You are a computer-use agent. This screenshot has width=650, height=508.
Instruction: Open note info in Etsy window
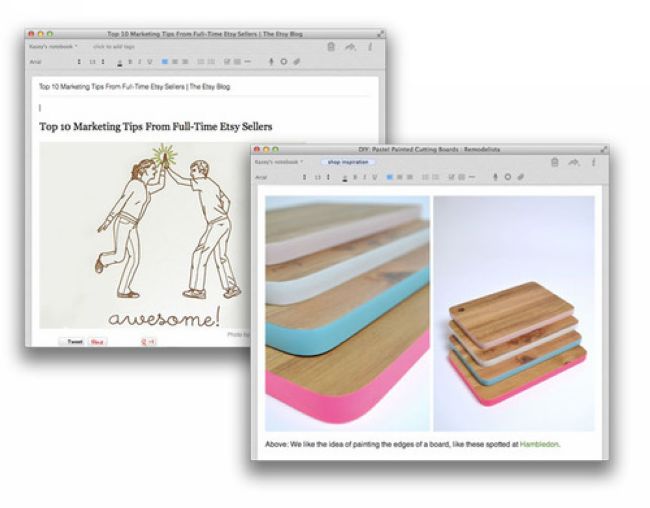[369, 46]
